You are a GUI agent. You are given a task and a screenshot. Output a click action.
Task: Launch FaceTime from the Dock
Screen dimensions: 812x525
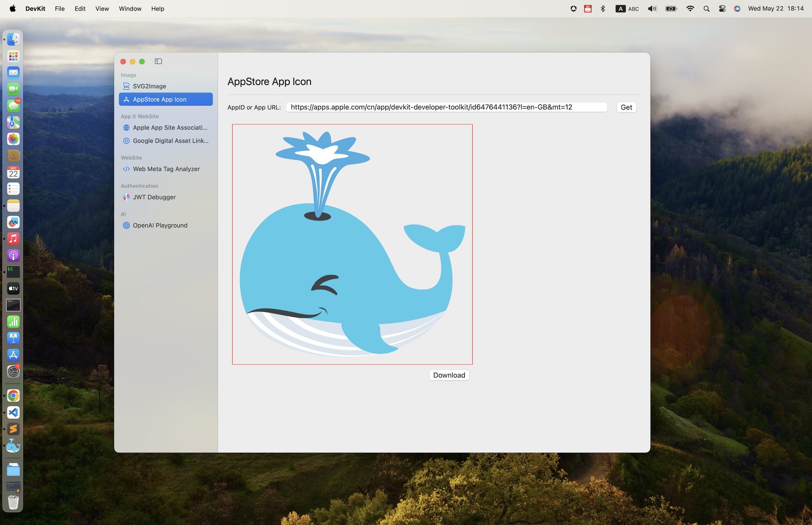tap(13, 89)
